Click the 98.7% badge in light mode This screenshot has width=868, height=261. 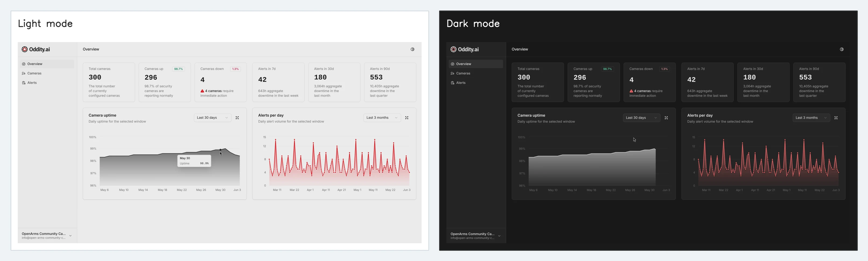coord(178,69)
